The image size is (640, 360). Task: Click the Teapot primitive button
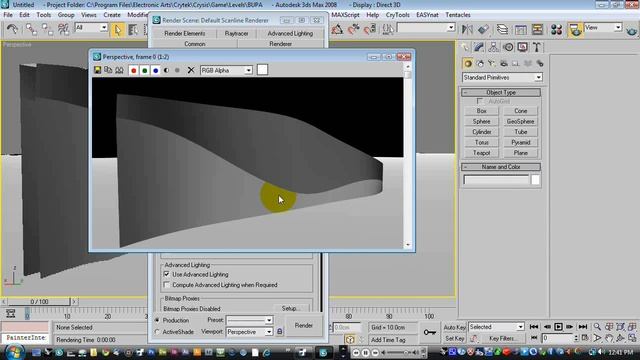tap(481, 153)
